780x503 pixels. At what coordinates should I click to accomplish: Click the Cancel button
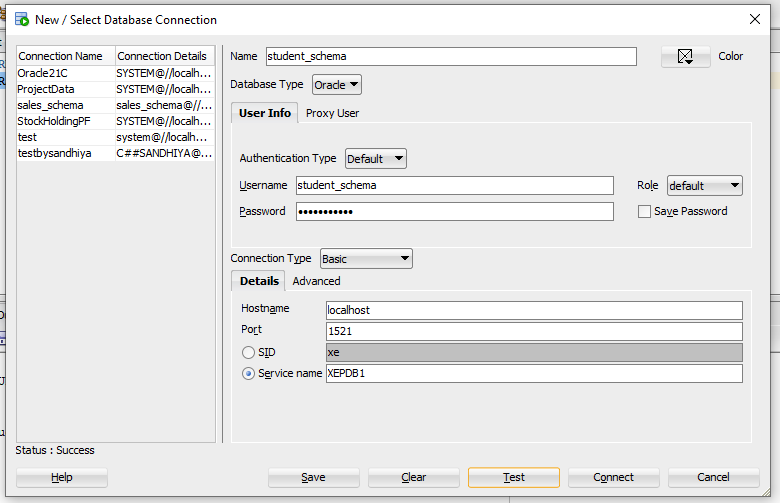(x=713, y=478)
